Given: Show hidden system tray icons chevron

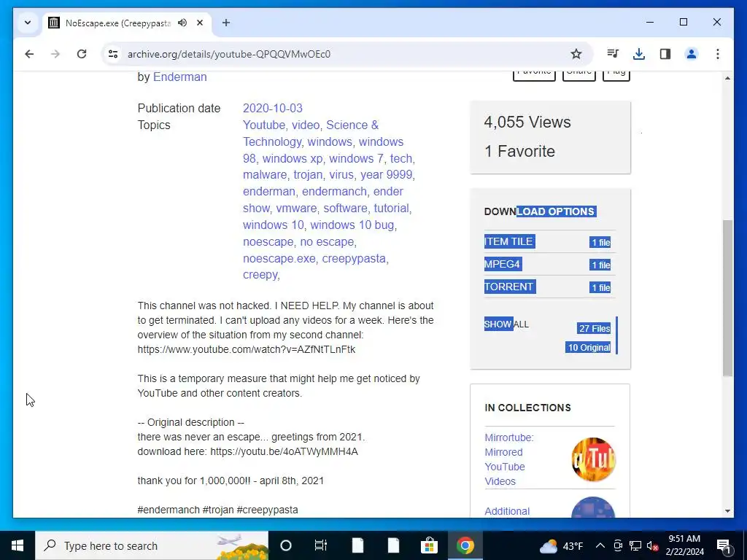Looking at the screenshot, I should point(600,545).
